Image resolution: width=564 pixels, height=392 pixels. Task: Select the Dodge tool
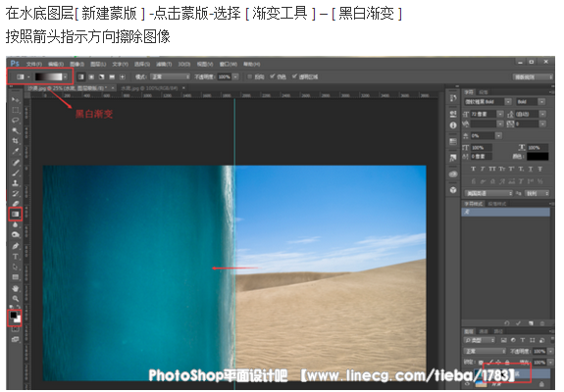point(15,235)
